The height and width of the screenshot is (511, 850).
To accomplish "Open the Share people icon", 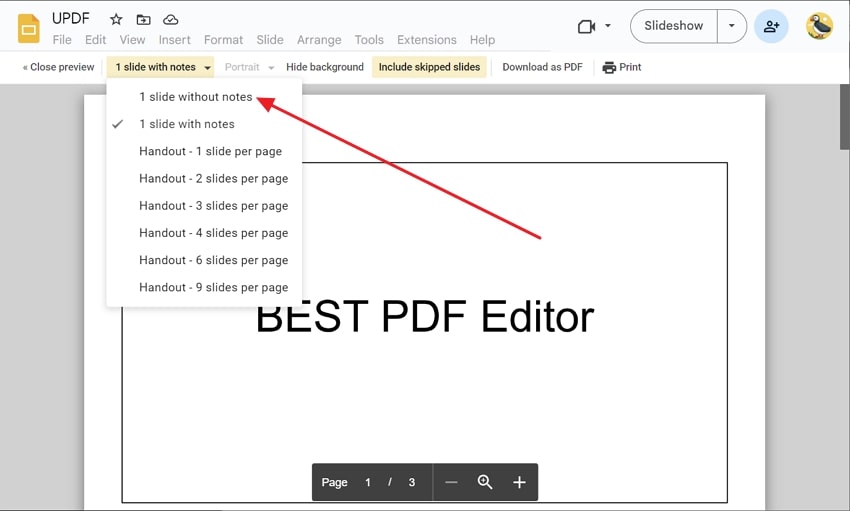I will [771, 26].
